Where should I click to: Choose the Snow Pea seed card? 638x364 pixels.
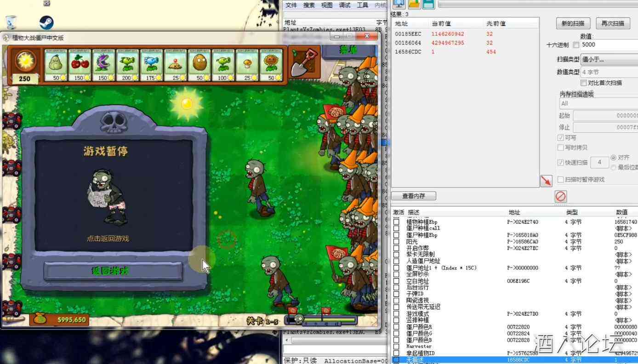152,65
